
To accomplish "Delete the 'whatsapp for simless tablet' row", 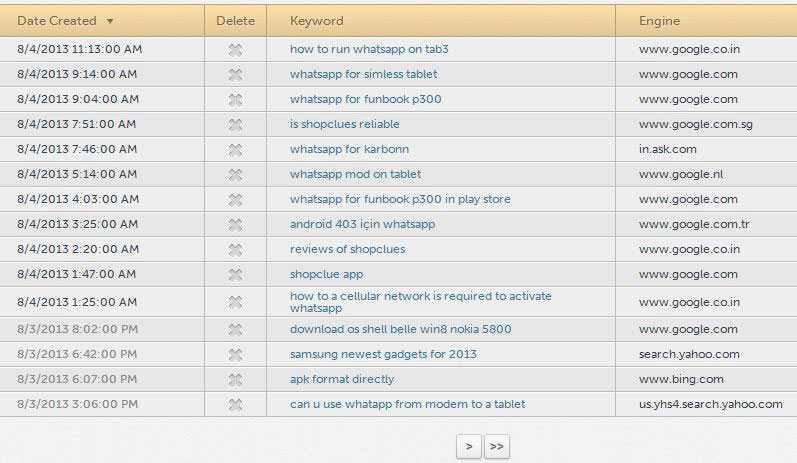I will 235,75.
